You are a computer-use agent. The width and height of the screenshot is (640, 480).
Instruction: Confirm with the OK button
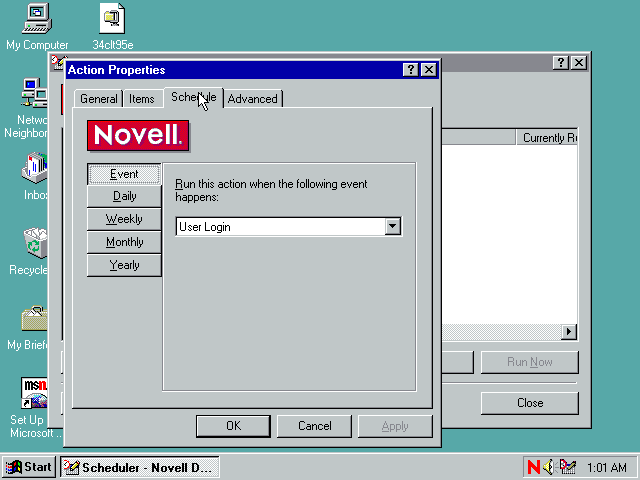click(x=233, y=426)
